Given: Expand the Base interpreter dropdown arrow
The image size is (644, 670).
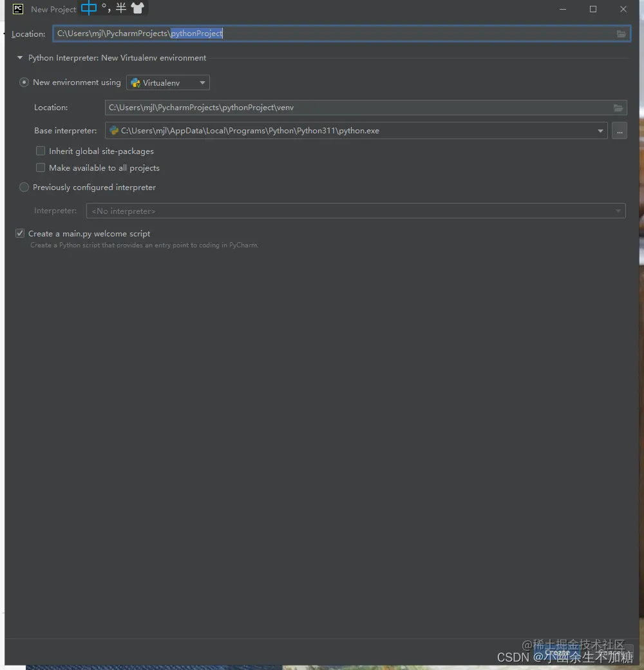Looking at the screenshot, I should (600, 131).
